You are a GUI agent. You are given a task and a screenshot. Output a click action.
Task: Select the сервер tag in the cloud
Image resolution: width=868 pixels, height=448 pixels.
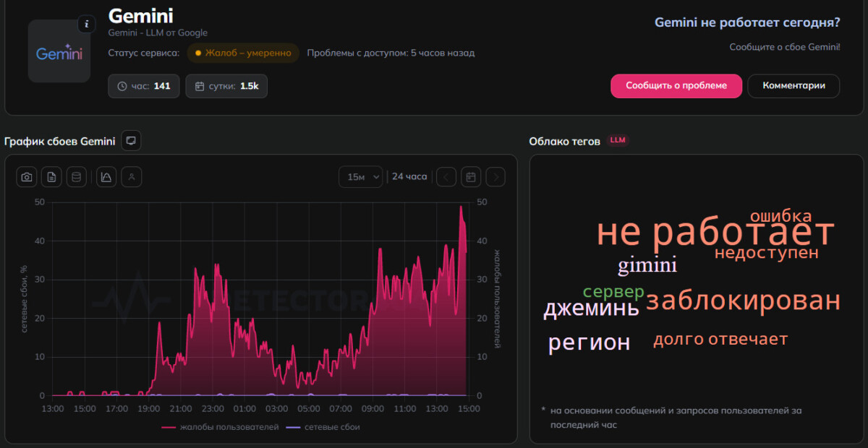tap(613, 293)
